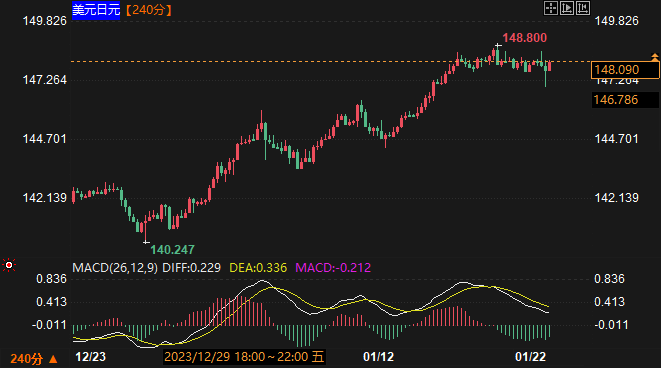
Task: Click the MACD:-0.212 histogram value label
Action: pos(333,268)
